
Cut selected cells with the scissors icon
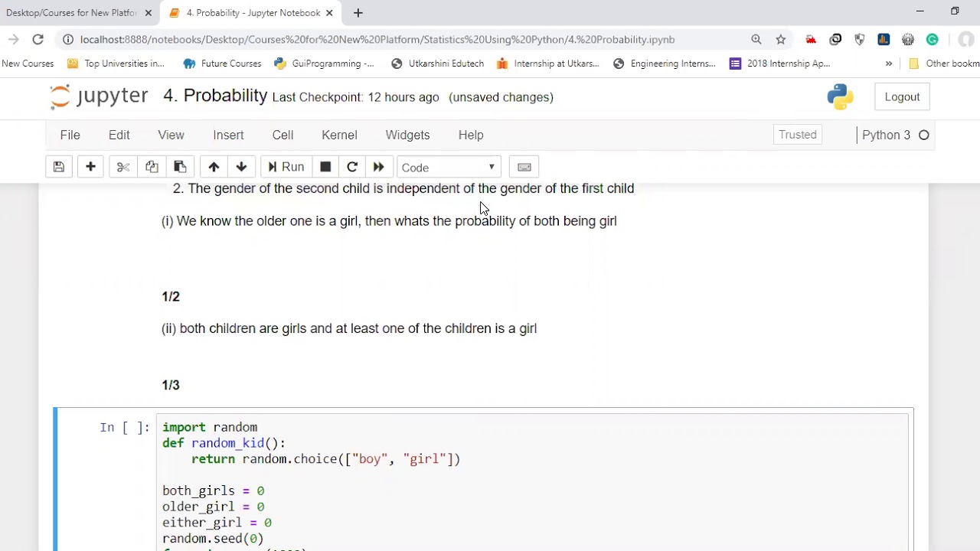tap(123, 167)
